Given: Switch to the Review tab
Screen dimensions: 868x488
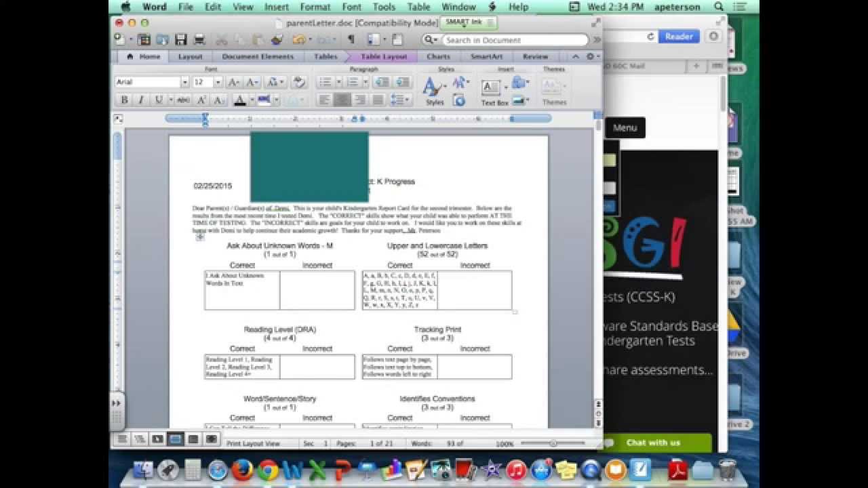Looking at the screenshot, I should coord(535,57).
